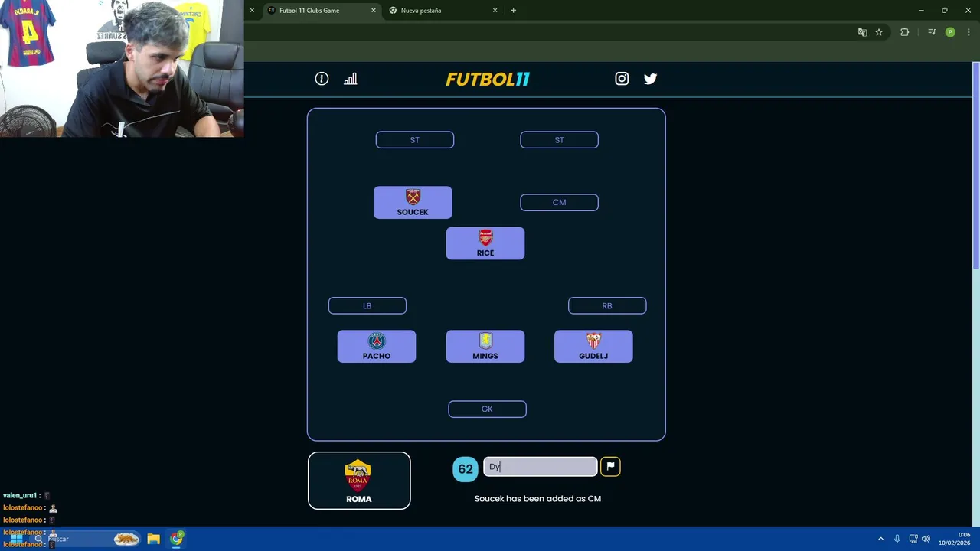Screen dimensions: 980x551
Task: Open the volume tray icon
Action: [x=926, y=539]
